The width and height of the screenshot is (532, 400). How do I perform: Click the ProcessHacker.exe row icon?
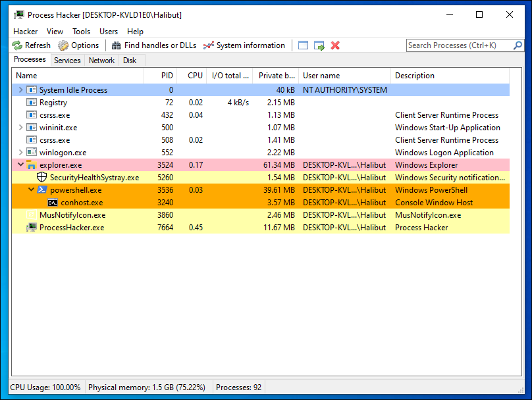click(32, 228)
